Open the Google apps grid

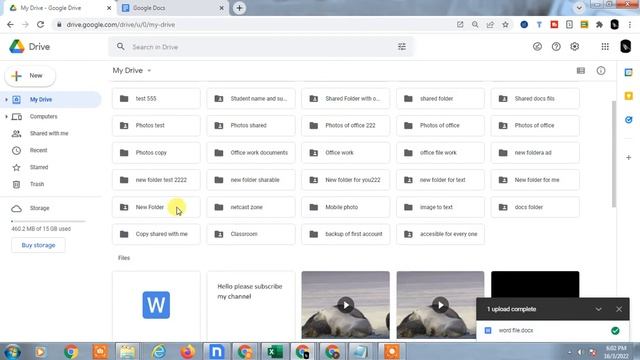point(605,47)
